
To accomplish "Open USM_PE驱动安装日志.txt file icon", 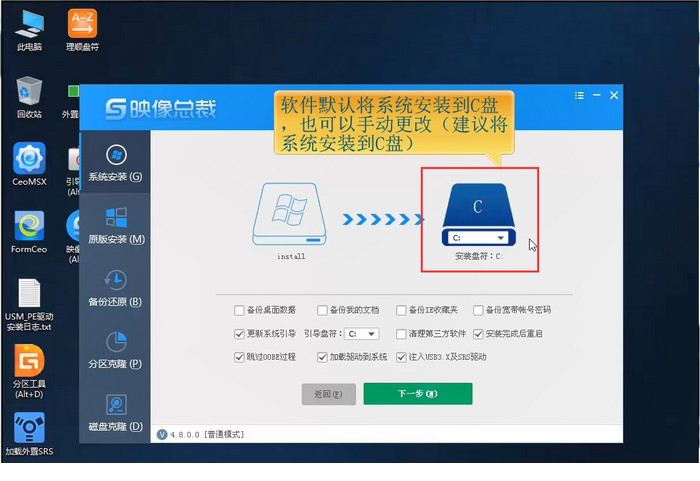I will (x=29, y=305).
